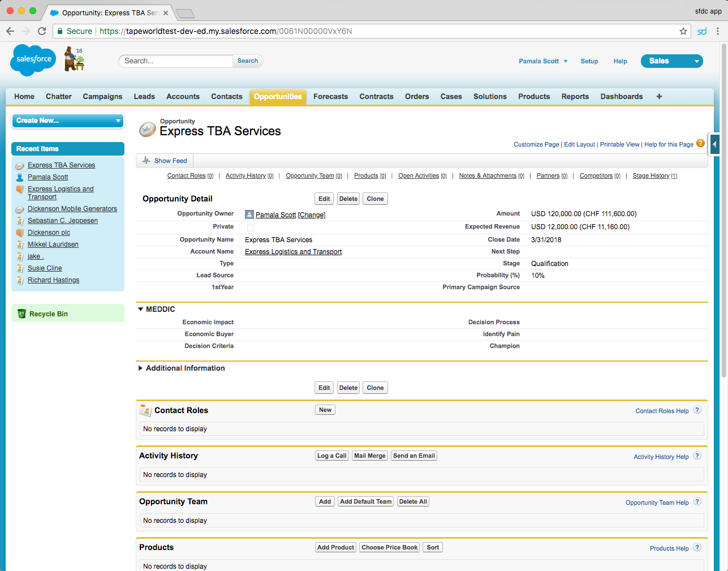
Task: Click the Mail Merge button
Action: (370, 456)
